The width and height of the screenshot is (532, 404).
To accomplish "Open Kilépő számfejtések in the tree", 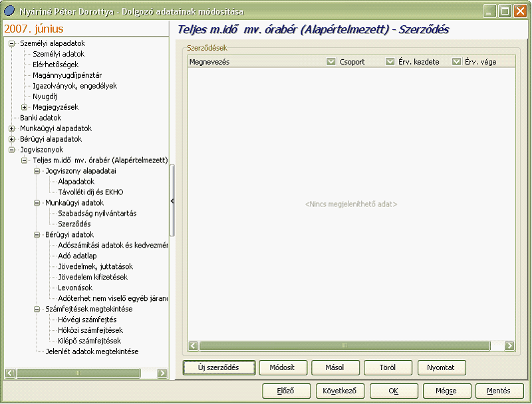I will [90, 341].
